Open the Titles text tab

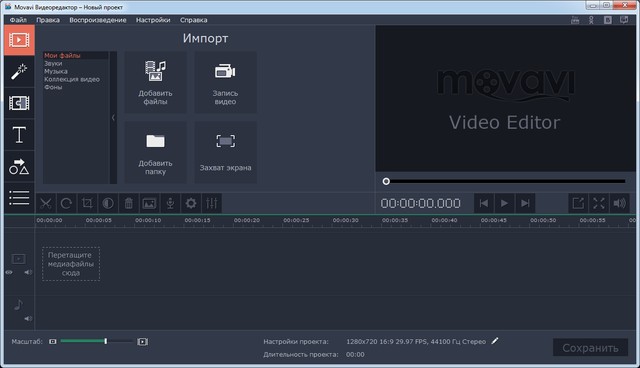click(19, 135)
